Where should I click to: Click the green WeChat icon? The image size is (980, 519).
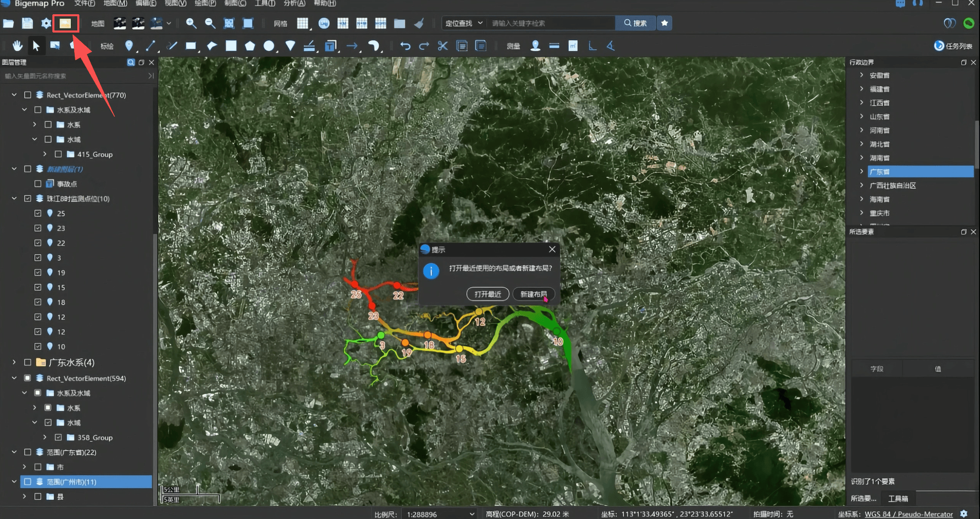point(968,23)
